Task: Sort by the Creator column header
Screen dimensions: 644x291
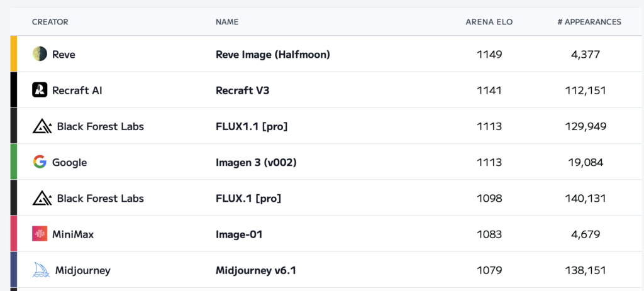Action: [50, 22]
